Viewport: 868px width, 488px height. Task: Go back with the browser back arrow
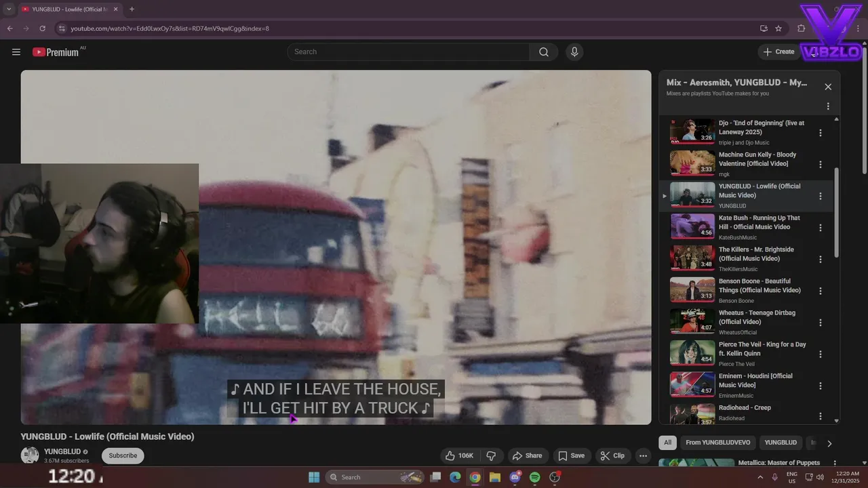pyautogui.click(x=10, y=28)
